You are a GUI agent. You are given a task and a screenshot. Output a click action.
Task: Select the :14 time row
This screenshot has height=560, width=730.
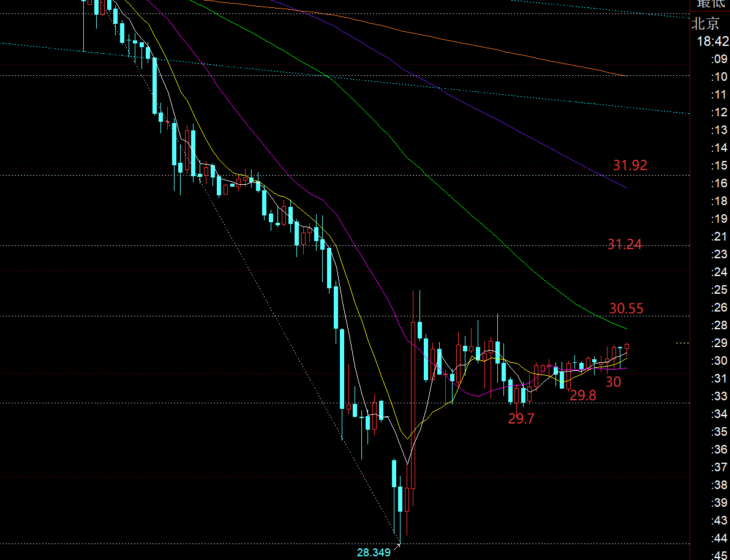[x=720, y=148]
